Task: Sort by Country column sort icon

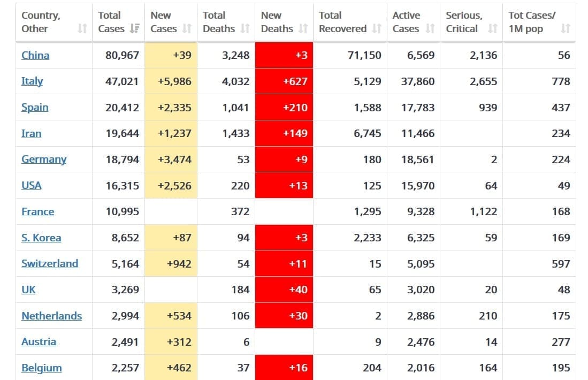Action: [x=82, y=29]
